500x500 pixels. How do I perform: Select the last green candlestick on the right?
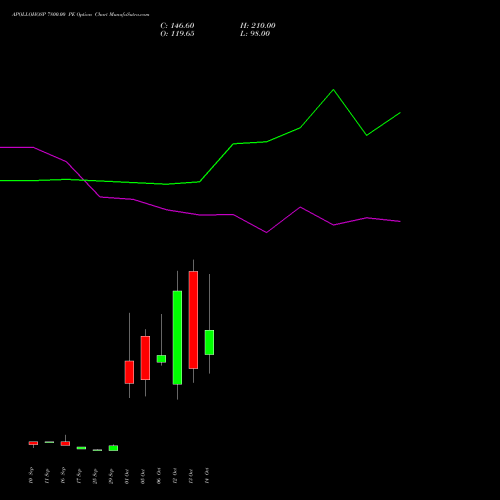point(209,342)
